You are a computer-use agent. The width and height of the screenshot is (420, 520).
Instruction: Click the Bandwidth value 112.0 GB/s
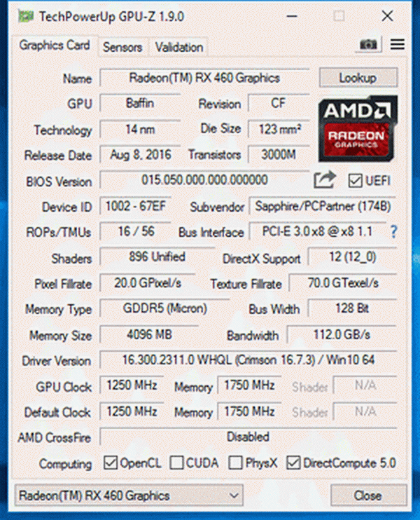[x=342, y=334]
